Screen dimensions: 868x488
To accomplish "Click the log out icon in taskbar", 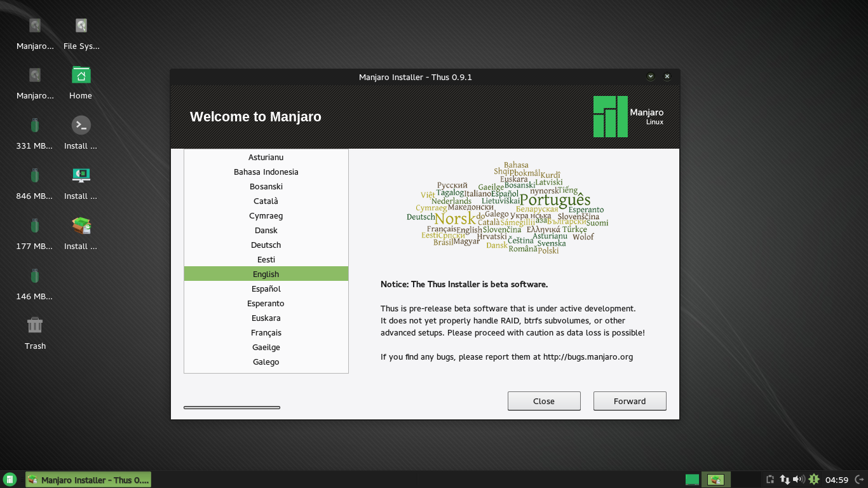I will pyautogui.click(x=859, y=480).
